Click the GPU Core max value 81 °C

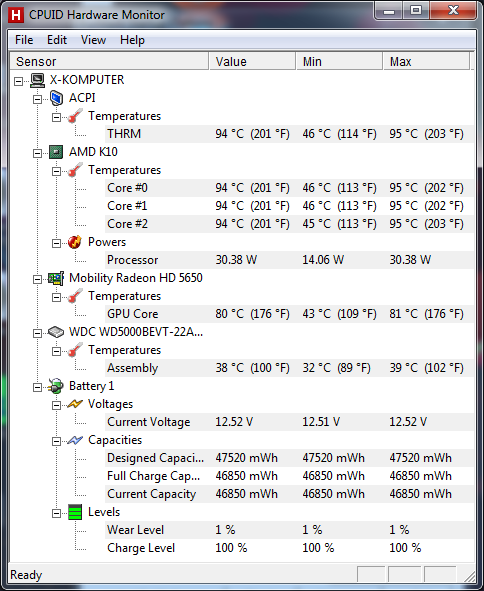click(x=426, y=314)
